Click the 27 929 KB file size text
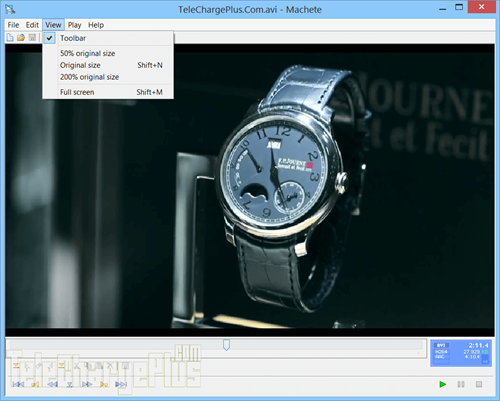 (476, 352)
